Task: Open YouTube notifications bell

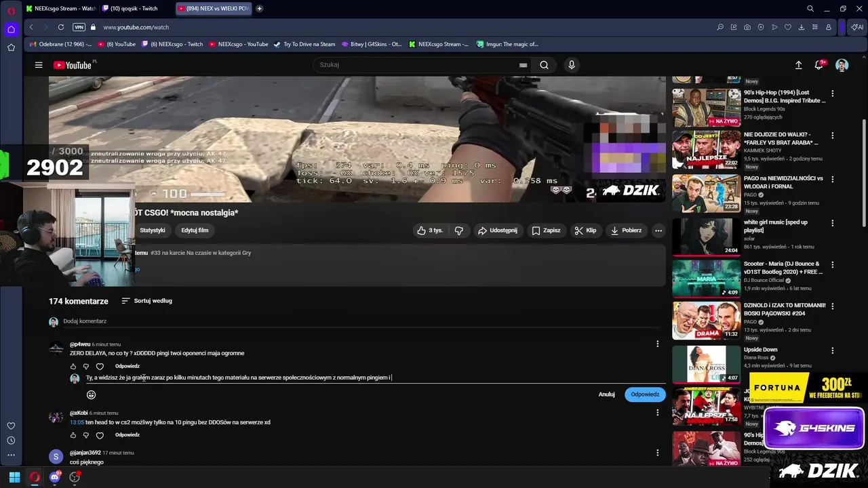Action: click(x=819, y=65)
